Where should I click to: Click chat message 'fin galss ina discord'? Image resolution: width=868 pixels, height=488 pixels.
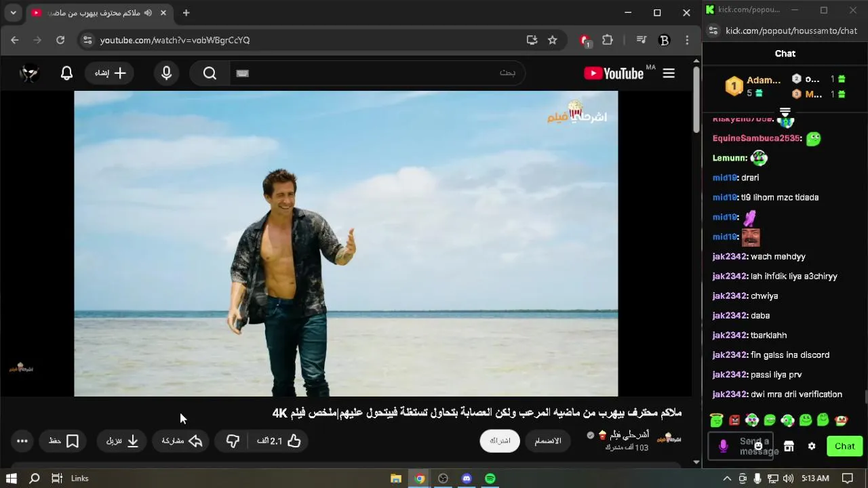coord(790,354)
